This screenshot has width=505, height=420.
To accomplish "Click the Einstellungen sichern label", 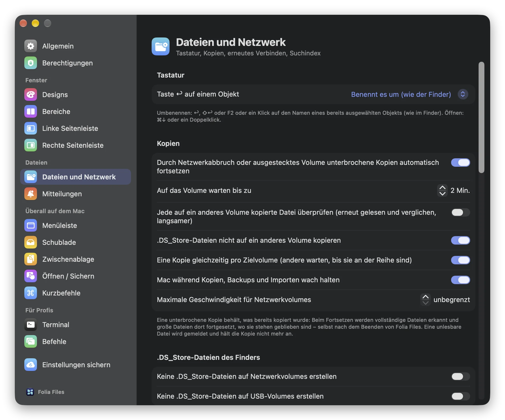I will [76, 365].
